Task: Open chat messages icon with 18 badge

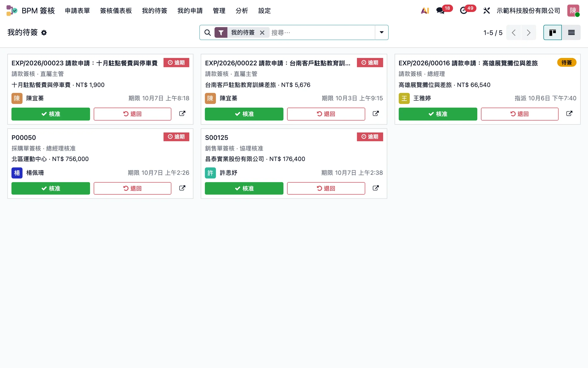Action: 440,11
